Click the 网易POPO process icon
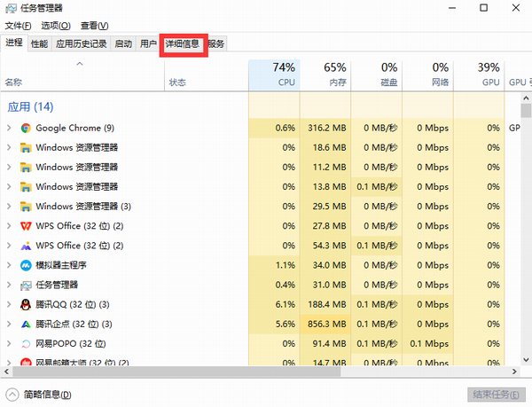The width and height of the screenshot is (532, 407). coord(27,343)
